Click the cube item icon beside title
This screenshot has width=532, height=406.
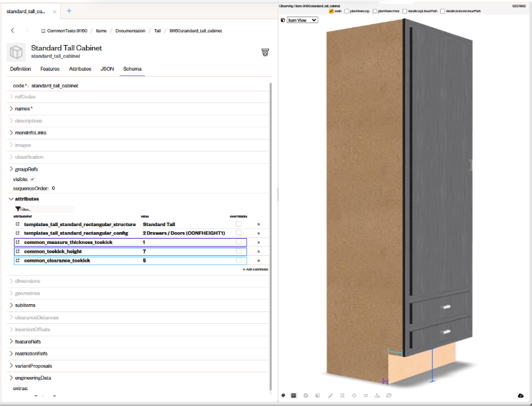tap(16, 52)
